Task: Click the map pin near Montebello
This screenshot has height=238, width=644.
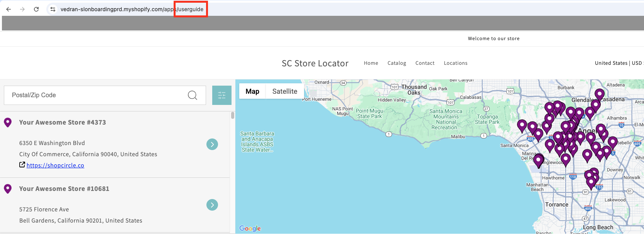Action: pos(613,143)
